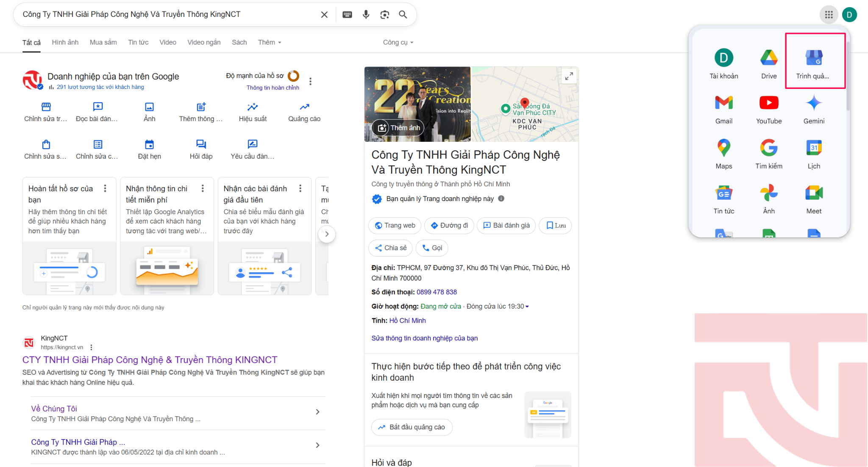Open Đọc bài đánh giá reviews
The image size is (868, 467).
click(x=97, y=112)
